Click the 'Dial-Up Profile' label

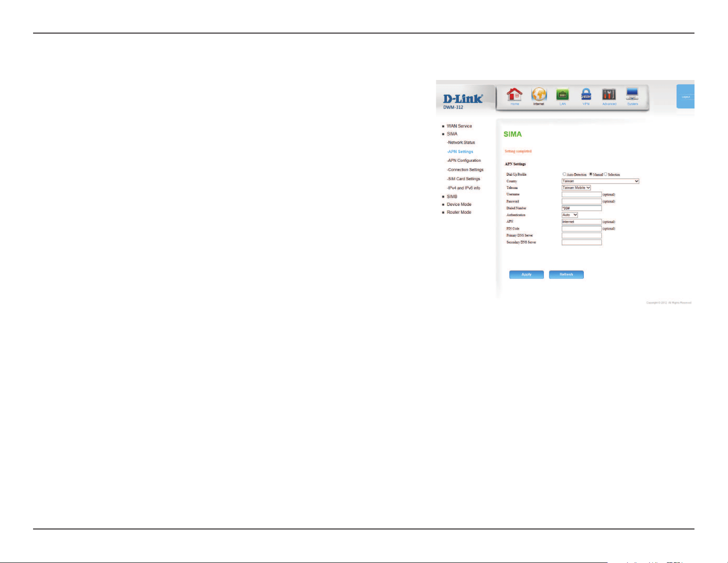(516, 175)
